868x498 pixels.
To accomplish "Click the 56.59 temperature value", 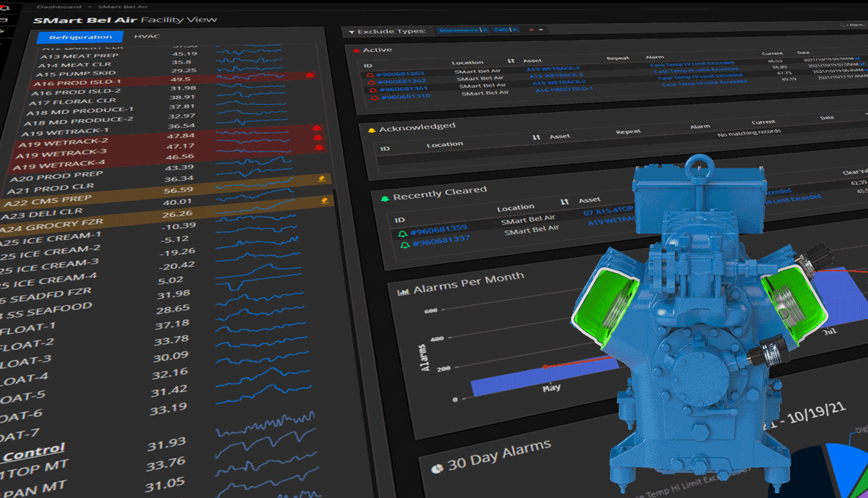I will 179,191.
